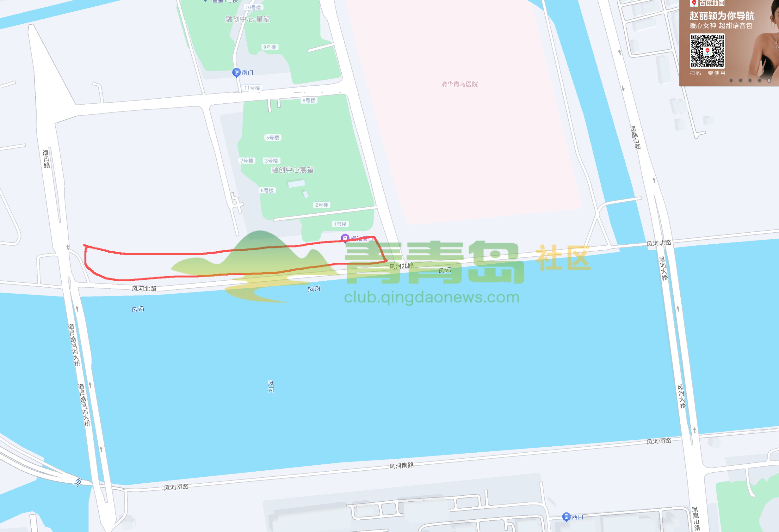This screenshot has height=532, width=779.
Task: Click the 2号楼 building tag
Action: tap(321, 205)
